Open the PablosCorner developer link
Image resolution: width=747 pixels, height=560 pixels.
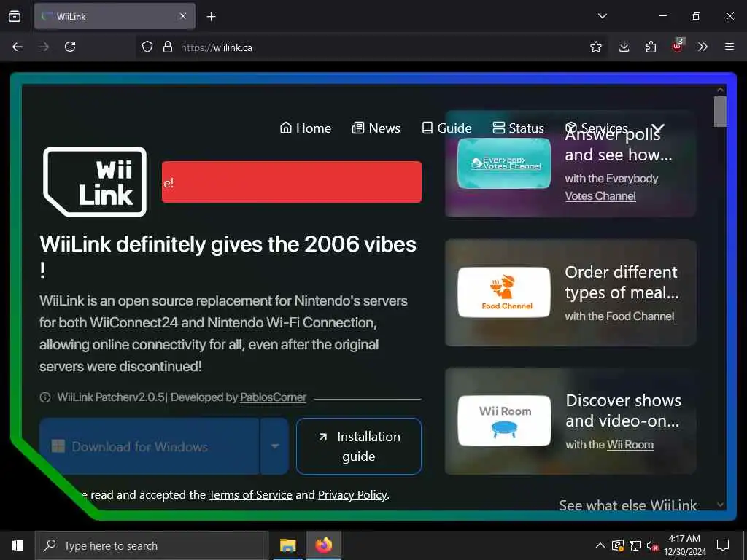tap(273, 397)
